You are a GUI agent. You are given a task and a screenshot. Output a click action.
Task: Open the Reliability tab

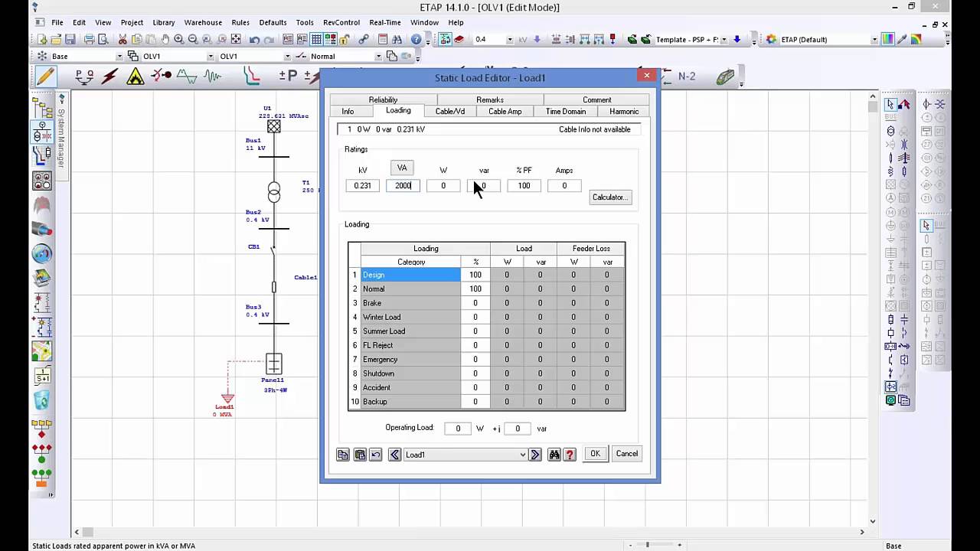(383, 99)
